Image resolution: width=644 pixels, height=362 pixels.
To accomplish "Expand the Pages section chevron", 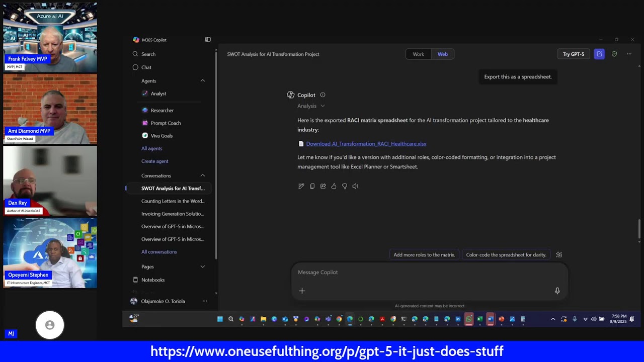I will click(203, 266).
